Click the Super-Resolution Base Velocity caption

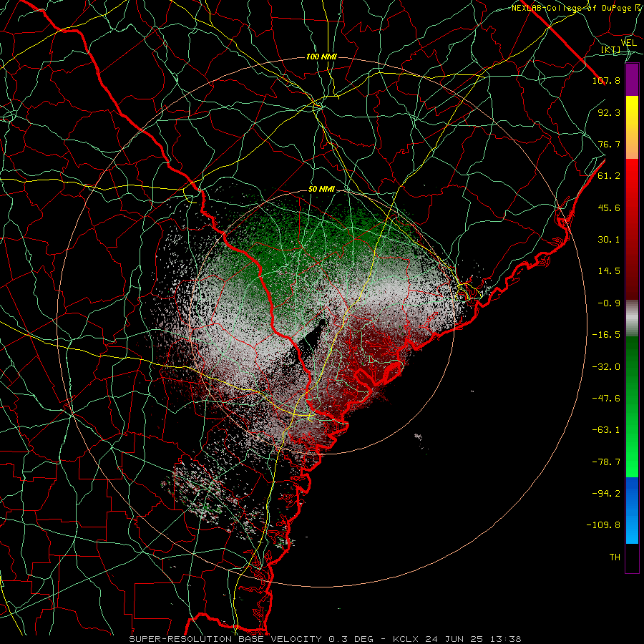[x=325, y=639]
